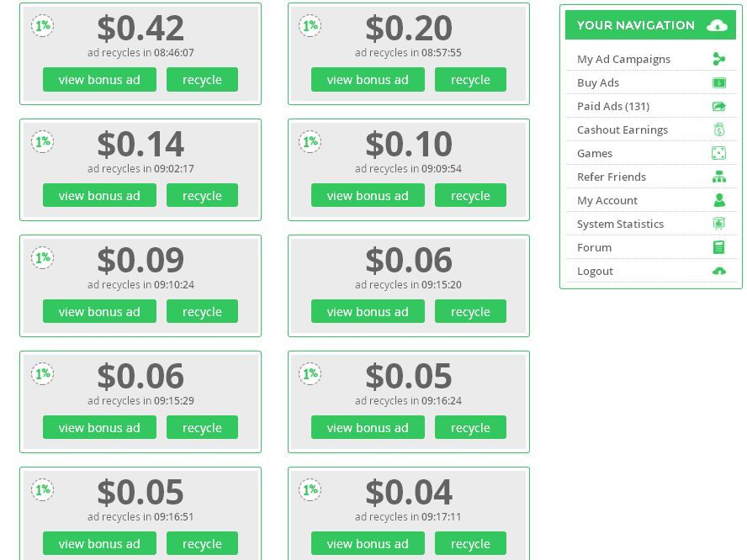This screenshot has height=560, width=747.
Task: Click the Paid Ads arrow icon
Action: click(x=719, y=106)
